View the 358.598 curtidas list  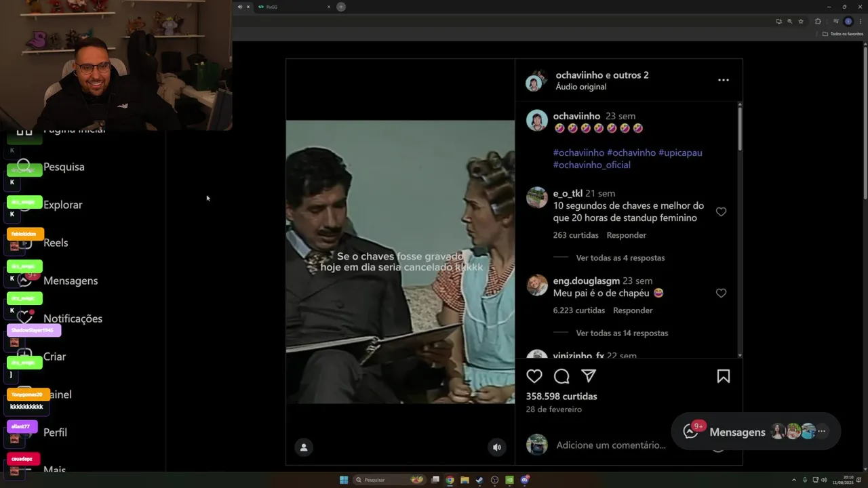pyautogui.click(x=561, y=396)
